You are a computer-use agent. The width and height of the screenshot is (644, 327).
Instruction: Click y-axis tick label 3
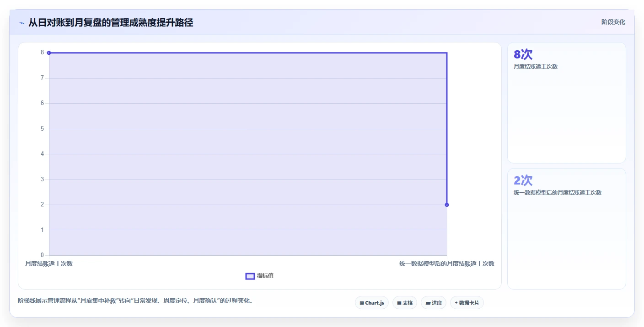click(42, 179)
